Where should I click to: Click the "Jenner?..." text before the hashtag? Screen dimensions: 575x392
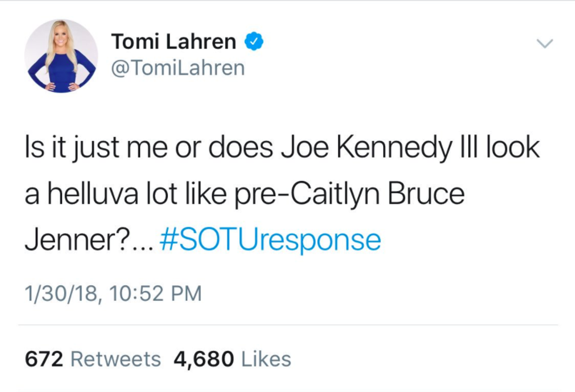87,240
